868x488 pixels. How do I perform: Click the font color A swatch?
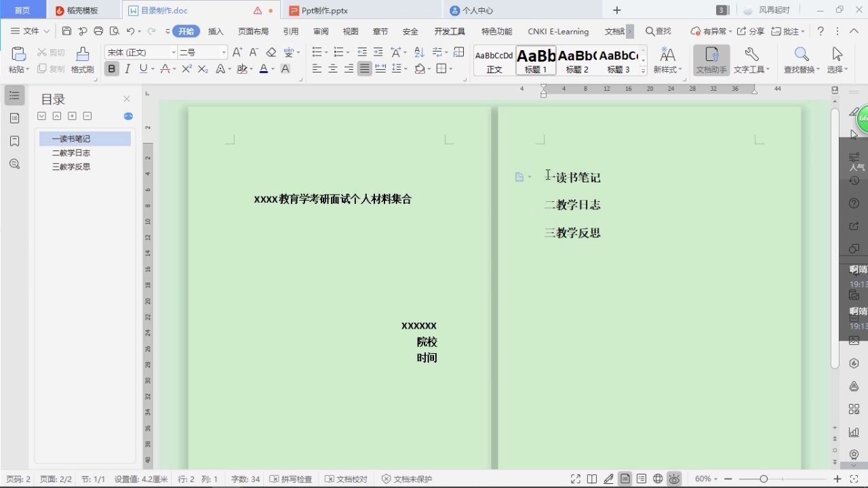(x=264, y=68)
